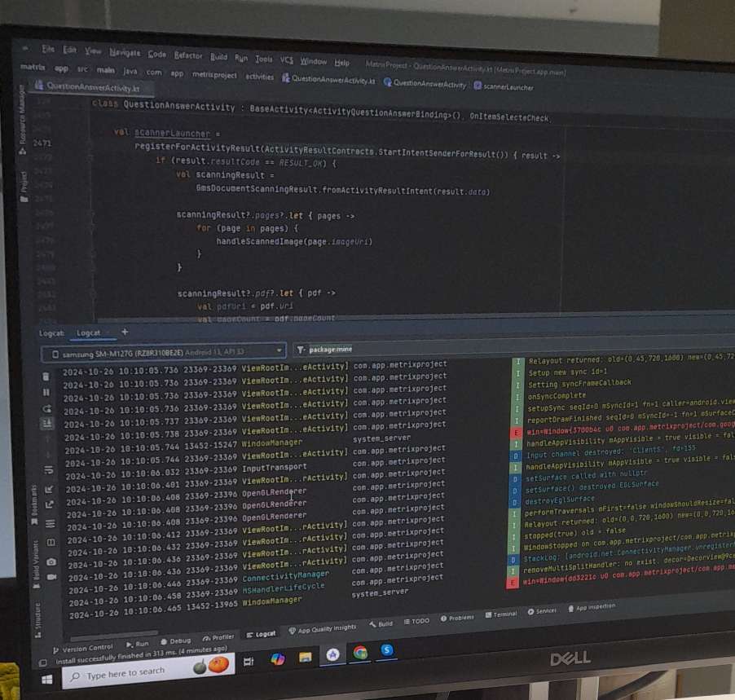Image resolution: width=735 pixels, height=700 pixels.
Task: Expand the logcat filter options icon
Action: pos(301,350)
